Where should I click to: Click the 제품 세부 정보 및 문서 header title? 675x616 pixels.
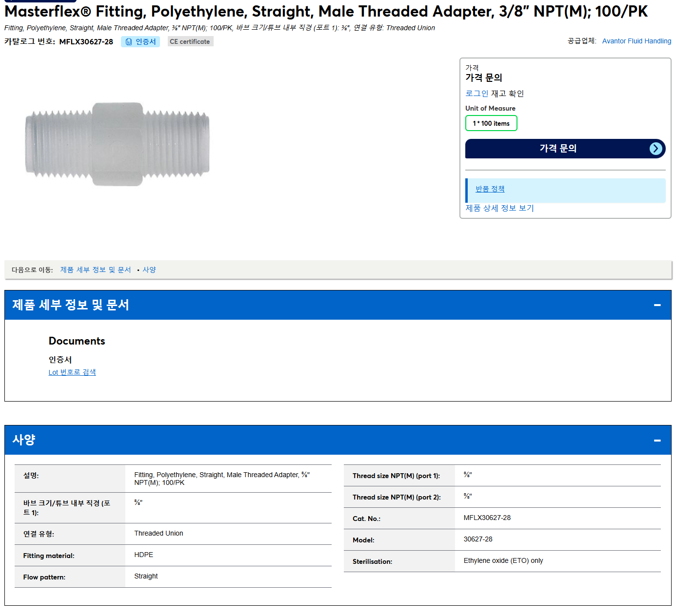pyautogui.click(x=71, y=305)
